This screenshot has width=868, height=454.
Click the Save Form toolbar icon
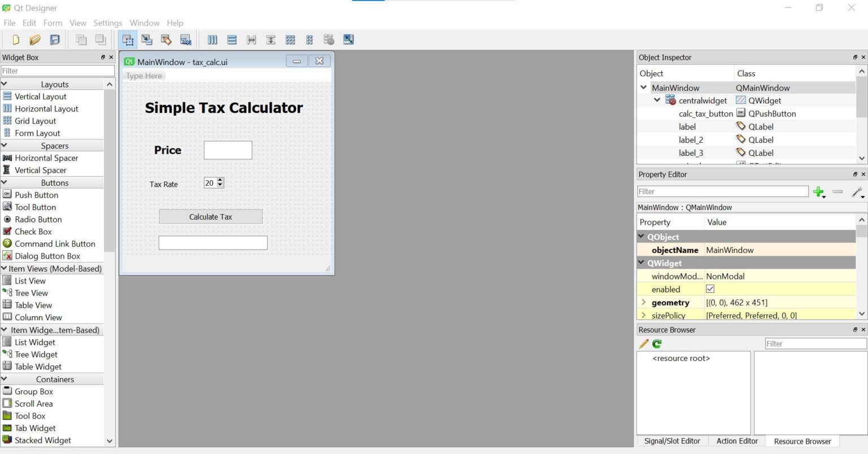tap(54, 40)
